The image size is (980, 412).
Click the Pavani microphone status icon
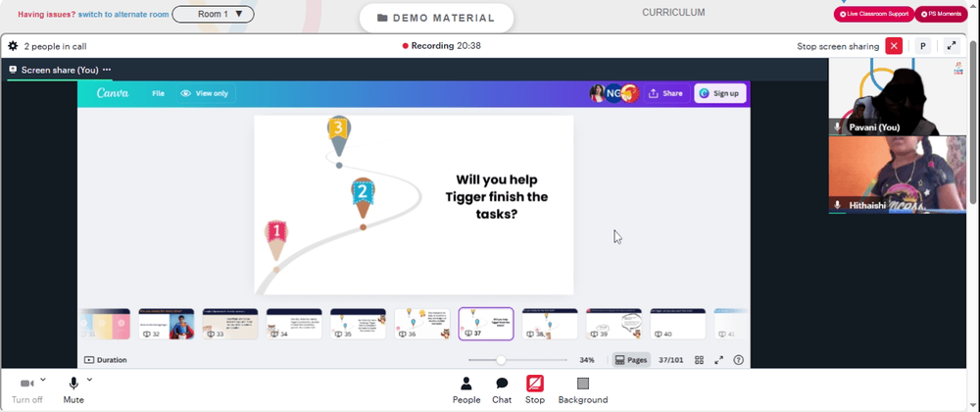click(x=838, y=127)
